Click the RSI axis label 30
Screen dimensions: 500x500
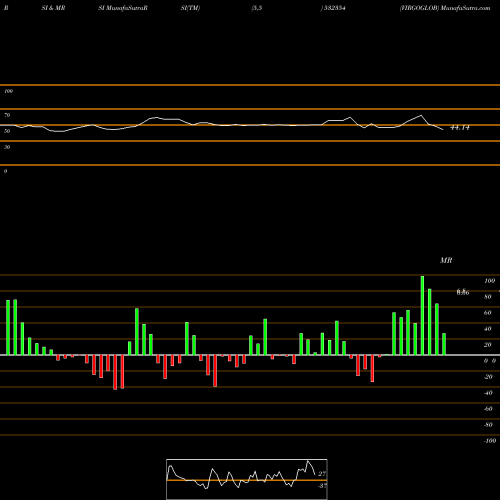click(x=7, y=147)
